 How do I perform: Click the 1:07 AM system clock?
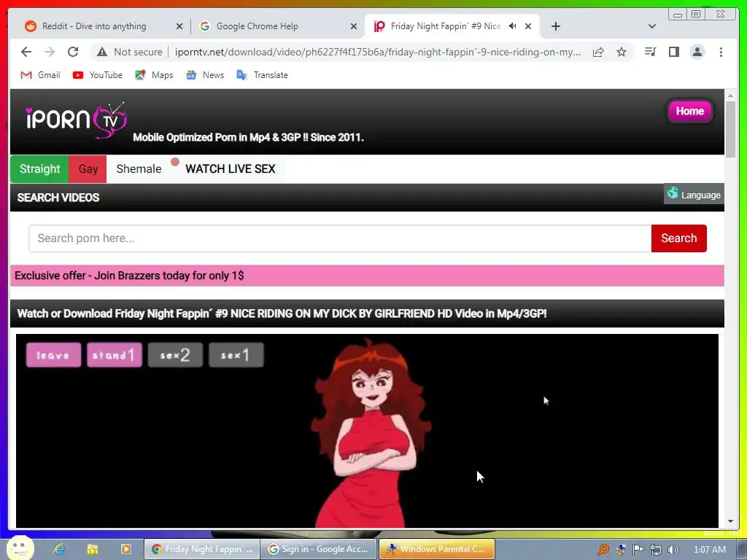click(709, 550)
